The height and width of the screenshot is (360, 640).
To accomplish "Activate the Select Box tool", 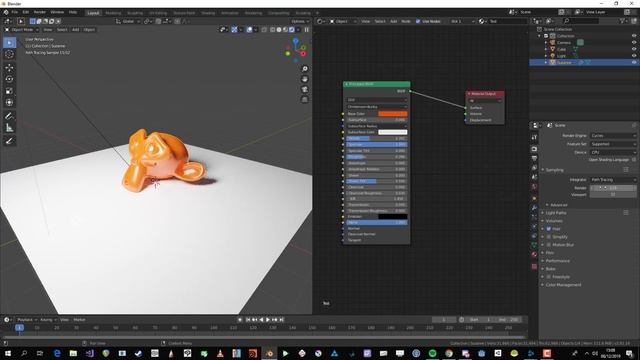I will (x=9, y=42).
